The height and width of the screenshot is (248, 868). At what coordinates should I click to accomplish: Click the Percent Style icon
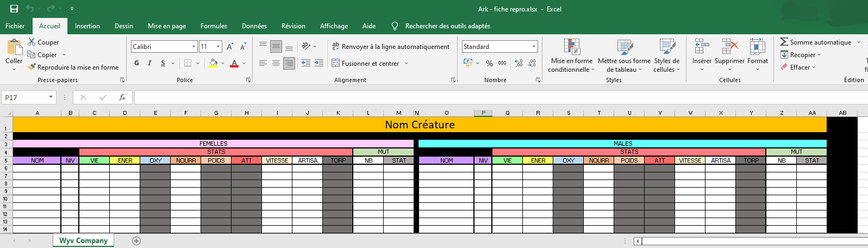click(489, 63)
